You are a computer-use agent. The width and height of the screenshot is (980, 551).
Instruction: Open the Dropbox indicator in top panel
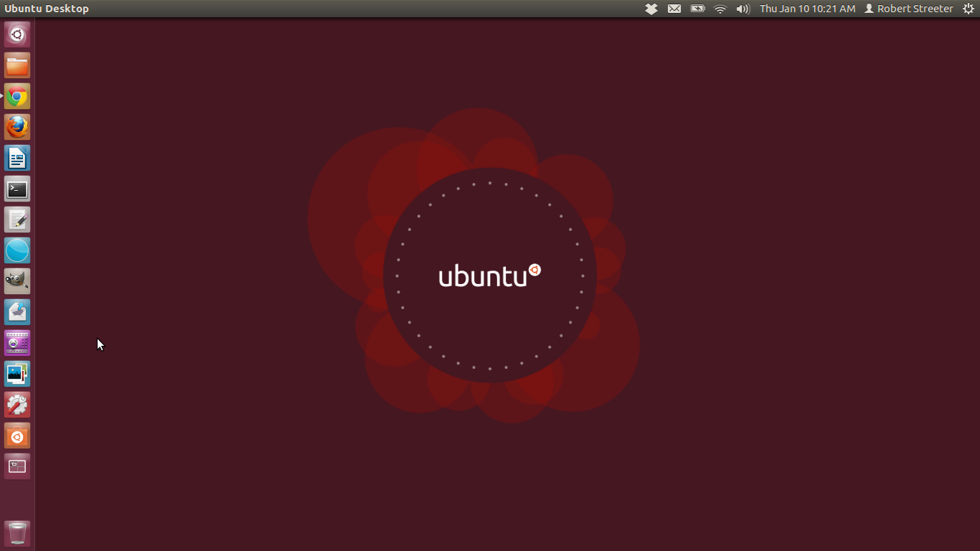[651, 9]
